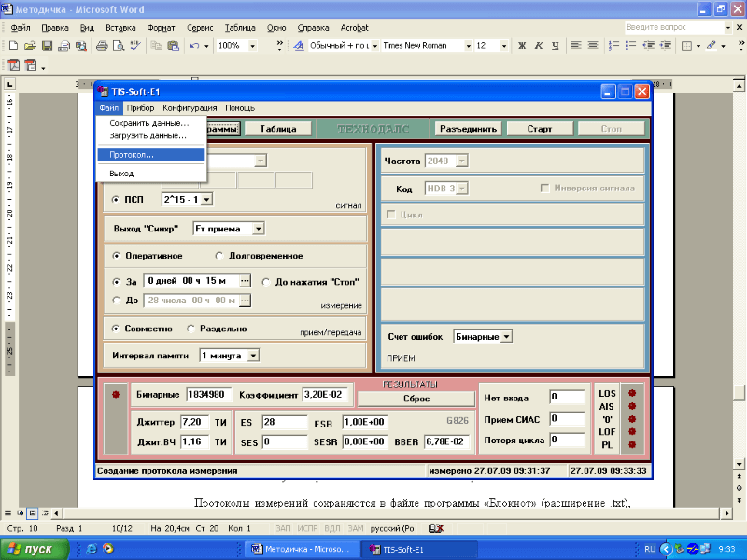Image resolution: width=747 pixels, height=560 pixels.
Task: Open a file with Word's Open icon
Action: (x=30, y=46)
